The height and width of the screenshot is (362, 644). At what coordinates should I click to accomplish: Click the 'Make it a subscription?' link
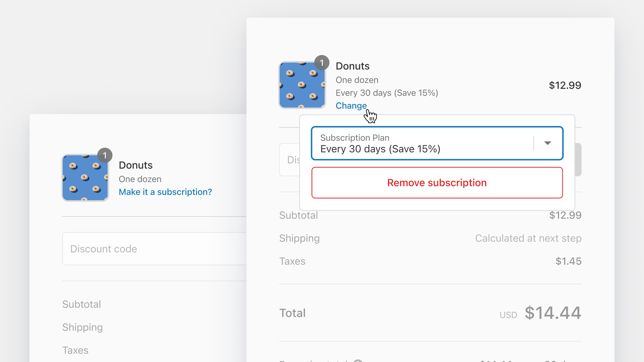[165, 192]
